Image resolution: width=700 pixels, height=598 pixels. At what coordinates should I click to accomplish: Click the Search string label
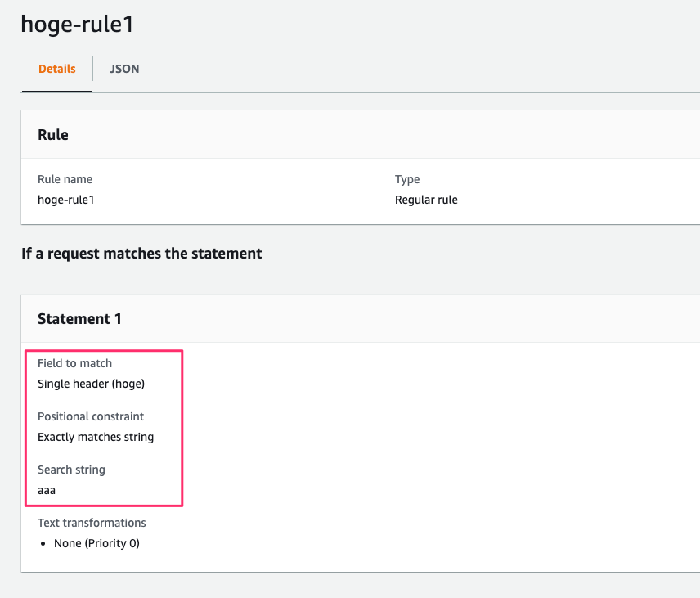coord(71,470)
